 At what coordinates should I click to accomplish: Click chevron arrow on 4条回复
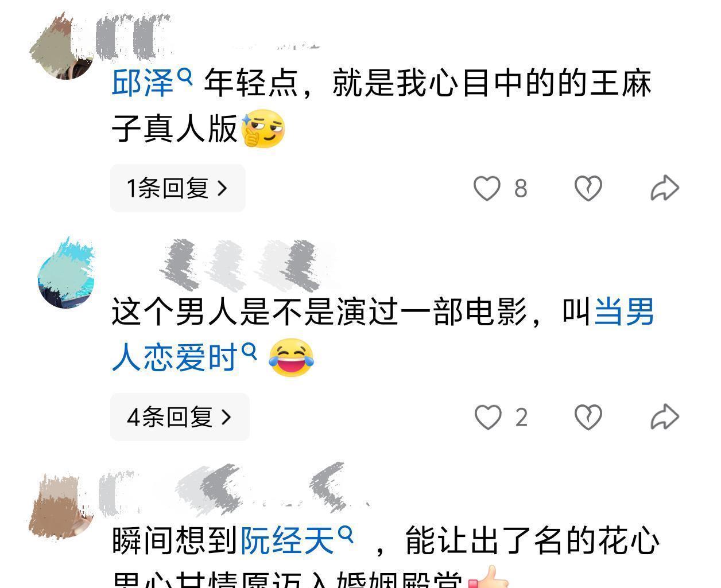point(226,417)
